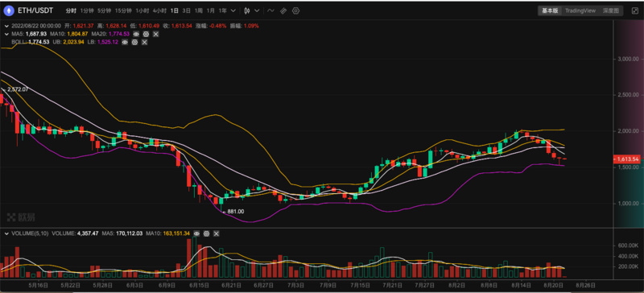Image resolution: width=644 pixels, height=293 pixels.
Task: Select the 分时 timeframe
Action: click(71, 10)
